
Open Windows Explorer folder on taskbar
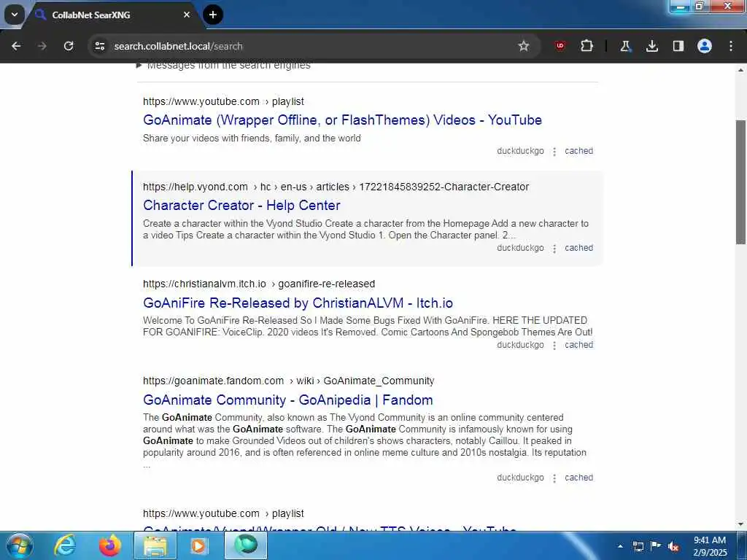click(x=155, y=545)
